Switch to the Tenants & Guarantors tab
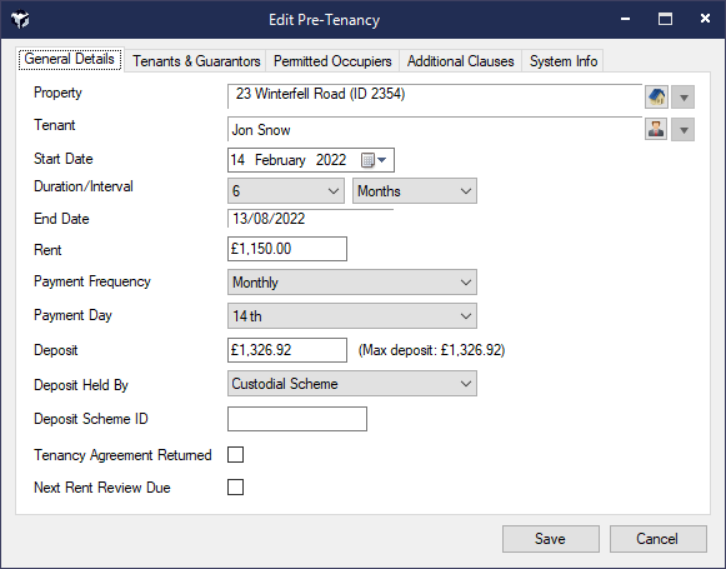Viewport: 726px width, 569px height. click(x=196, y=61)
